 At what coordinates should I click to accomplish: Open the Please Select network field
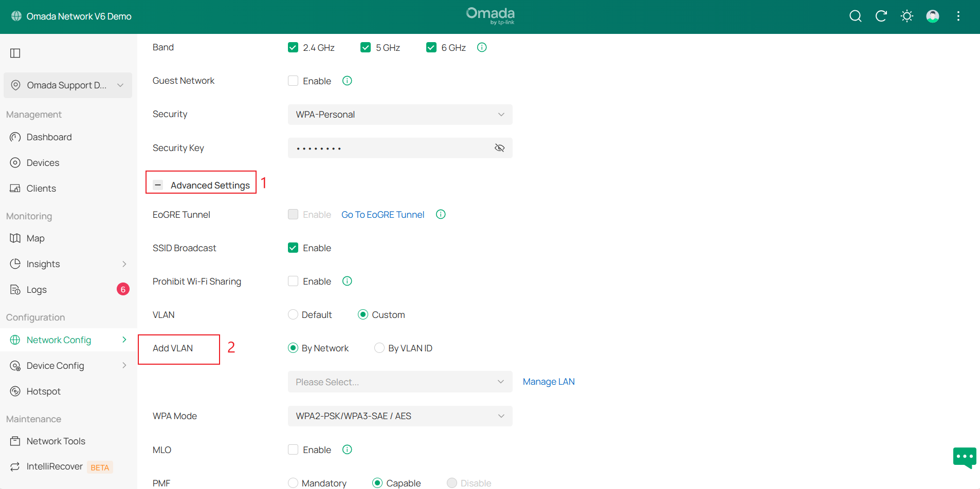[x=400, y=382]
